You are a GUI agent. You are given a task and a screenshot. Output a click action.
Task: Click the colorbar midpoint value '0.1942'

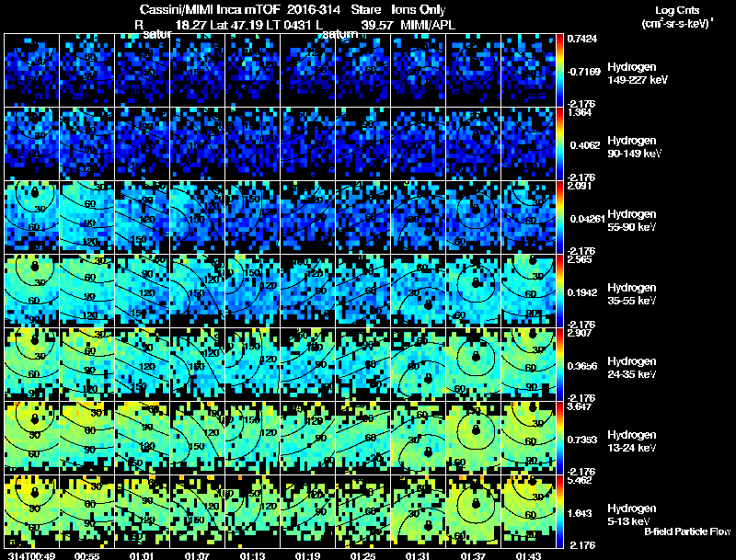point(584,292)
